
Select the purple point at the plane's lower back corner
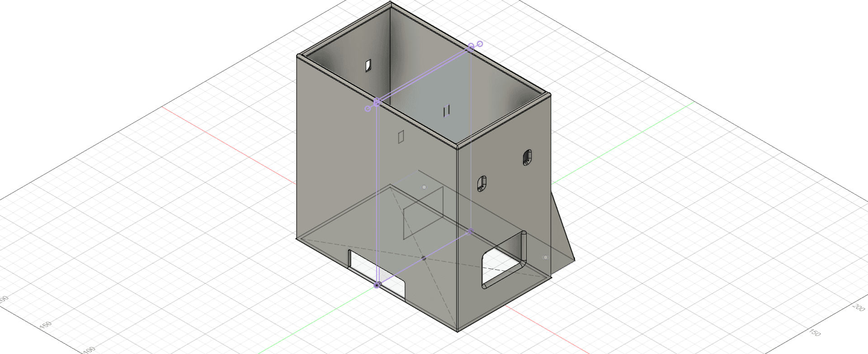[471, 231]
